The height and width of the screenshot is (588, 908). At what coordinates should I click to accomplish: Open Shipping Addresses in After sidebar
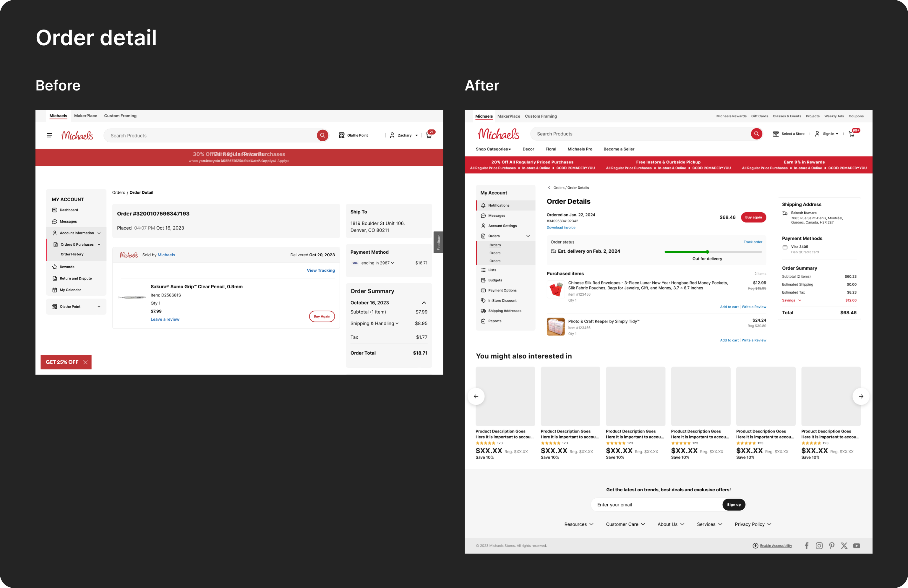pyautogui.click(x=505, y=311)
